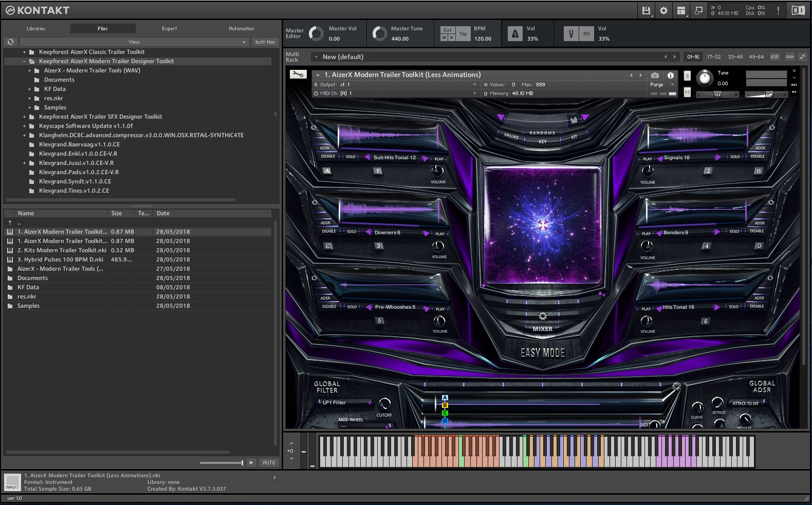
Task: Select previous sample for Downers 6
Action: [368, 232]
